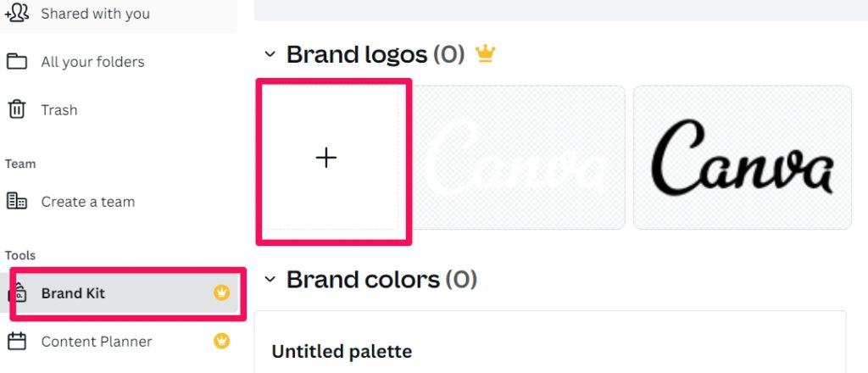This screenshot has height=373, width=868.
Task: Open Shared with you section
Action: tap(95, 14)
